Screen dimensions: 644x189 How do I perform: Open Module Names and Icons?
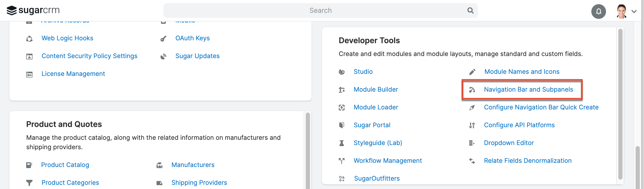[x=522, y=72]
